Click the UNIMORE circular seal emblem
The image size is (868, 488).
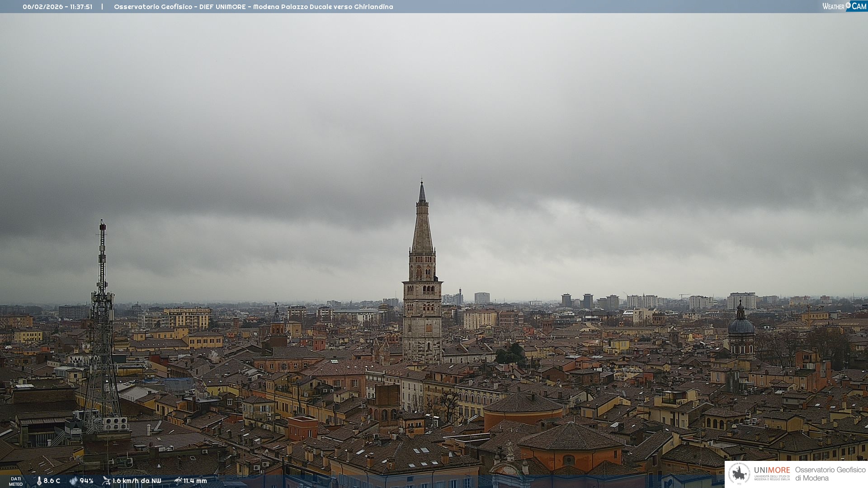tap(739, 474)
